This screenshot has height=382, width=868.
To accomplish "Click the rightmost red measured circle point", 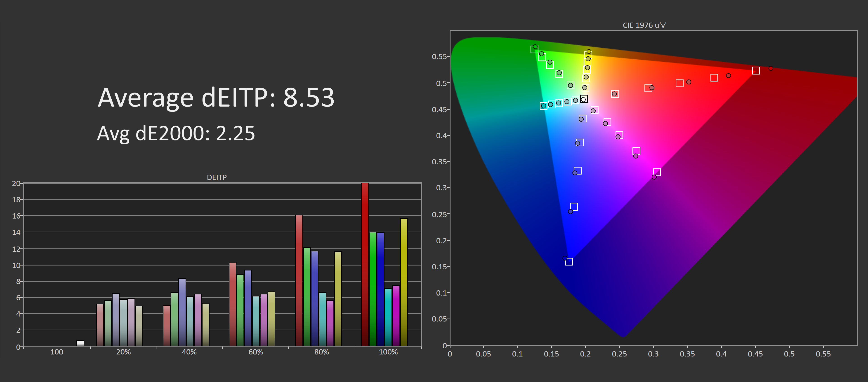I will 771,68.
